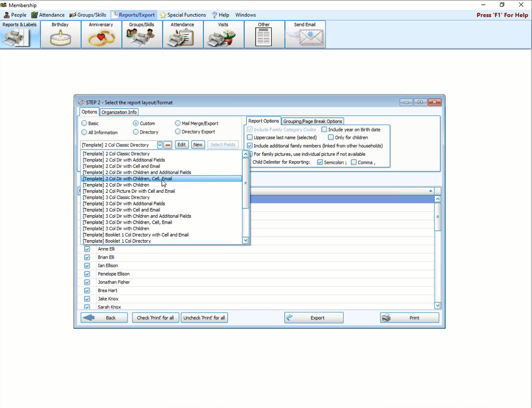Choose 3 Col Classic Directory template
This screenshot has width=532, height=408.
pos(116,197)
